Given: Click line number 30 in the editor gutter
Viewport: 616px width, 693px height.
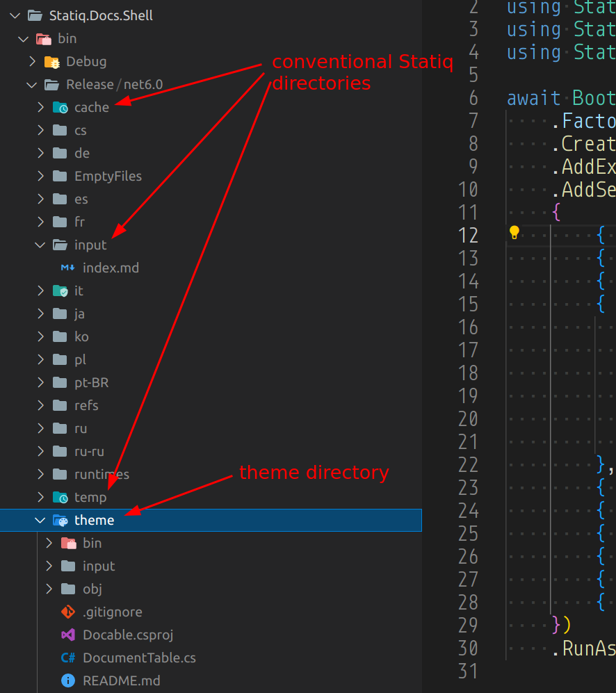Looking at the screenshot, I should (x=469, y=649).
